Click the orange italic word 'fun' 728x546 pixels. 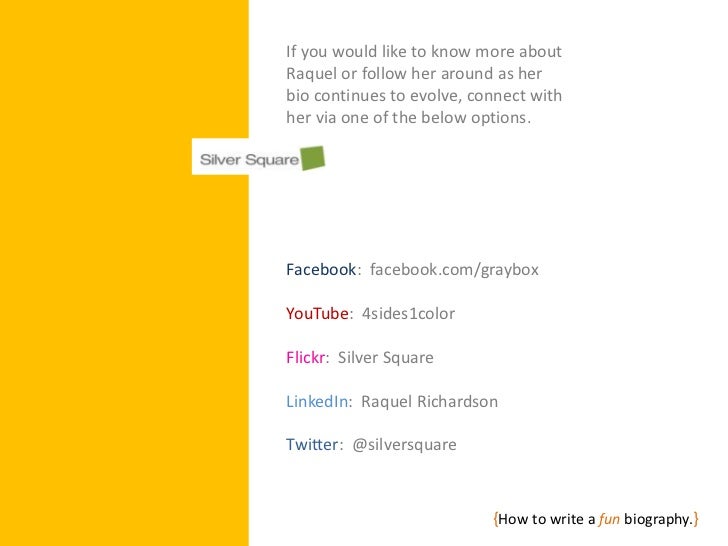click(x=609, y=519)
